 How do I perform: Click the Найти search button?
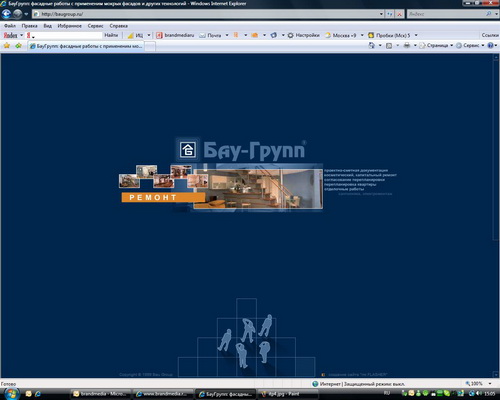click(x=111, y=35)
